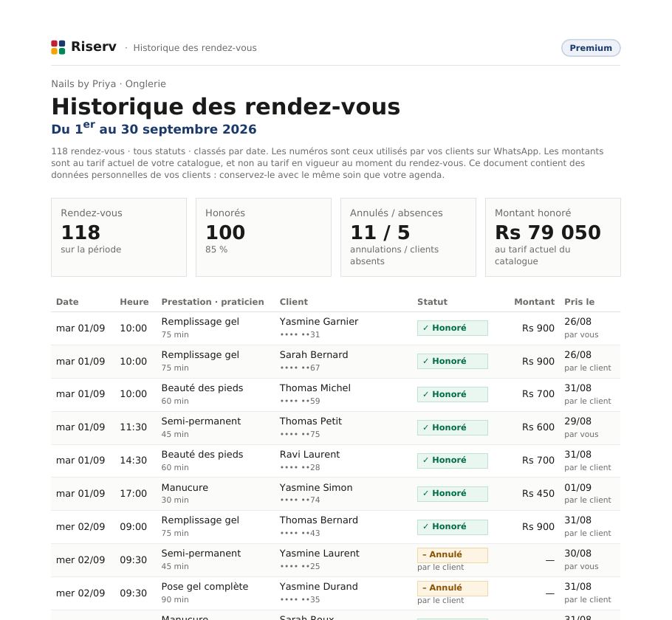Click the Heure column header
The width and height of the screenshot is (672, 620).
coord(134,302)
